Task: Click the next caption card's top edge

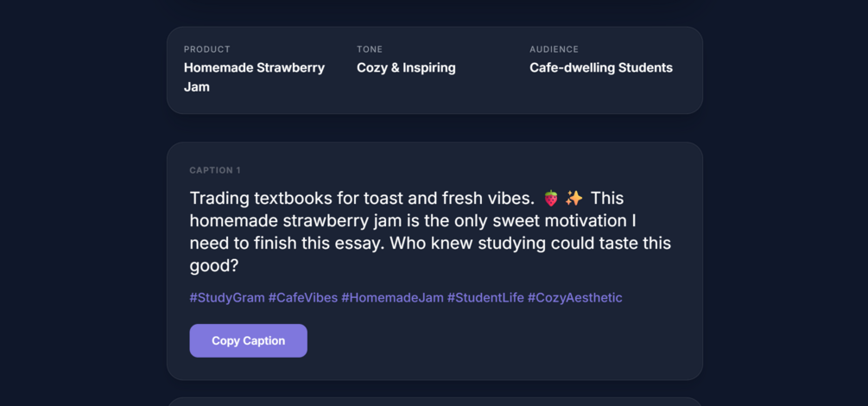Action: (x=434, y=400)
